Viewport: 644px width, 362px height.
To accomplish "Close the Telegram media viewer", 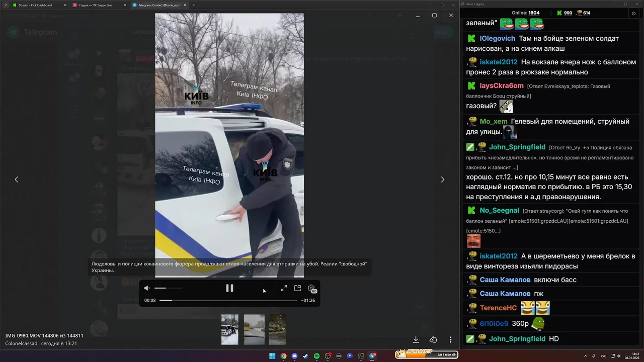I will click(x=451, y=16).
